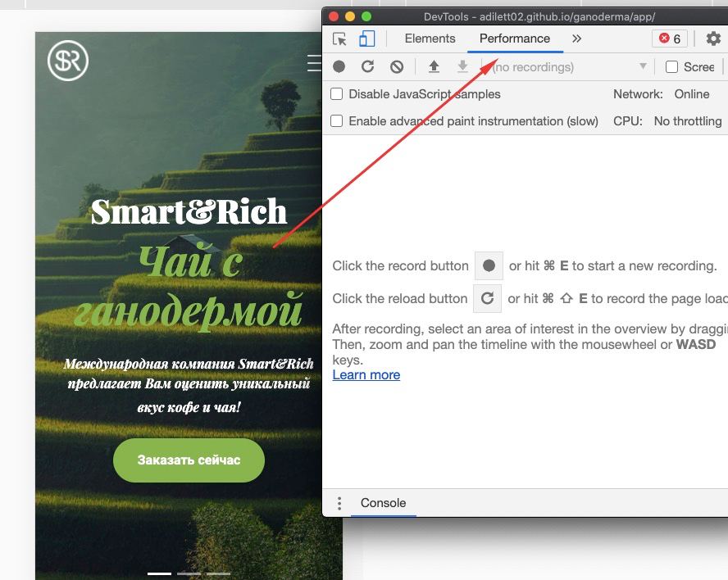Screen dimensions: 728x580
Task: Open the Elements tab
Action: 430,39
